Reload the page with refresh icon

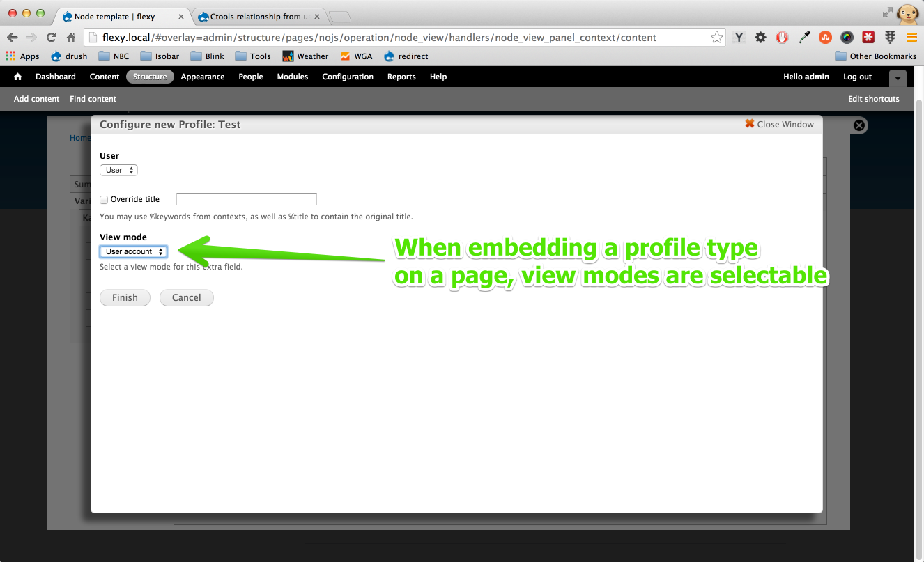(51, 38)
